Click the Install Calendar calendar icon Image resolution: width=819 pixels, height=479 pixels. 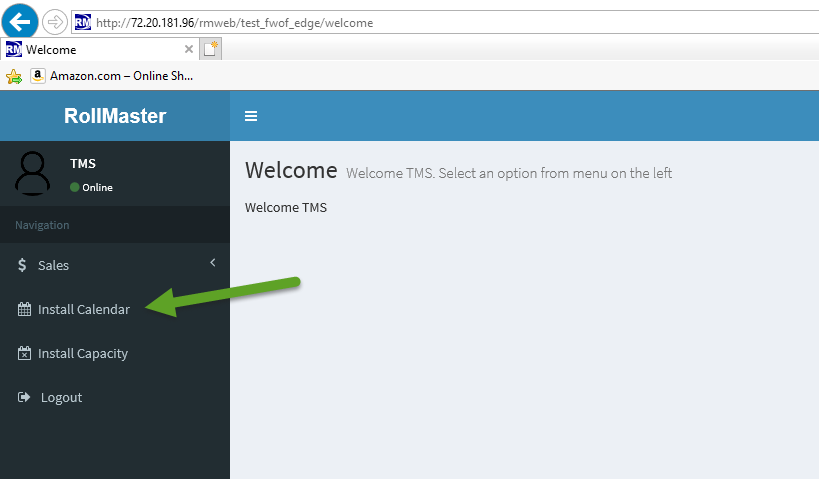24,309
